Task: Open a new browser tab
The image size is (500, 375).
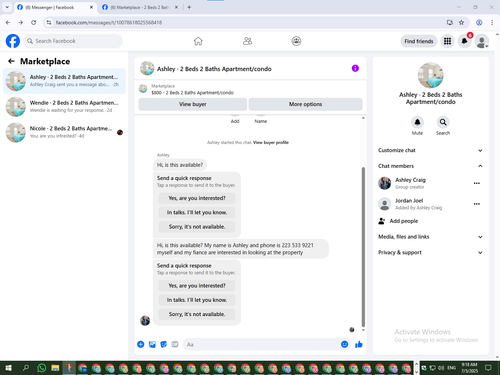Action: (189, 7)
